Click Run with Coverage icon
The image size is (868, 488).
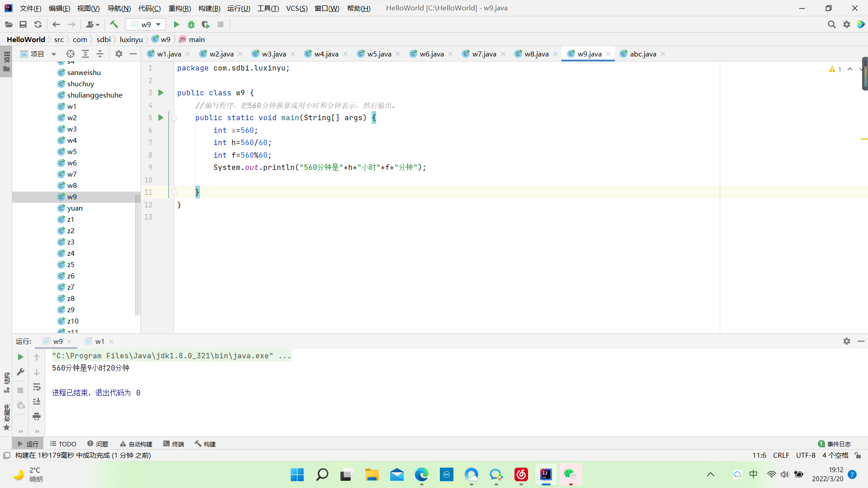tap(206, 24)
